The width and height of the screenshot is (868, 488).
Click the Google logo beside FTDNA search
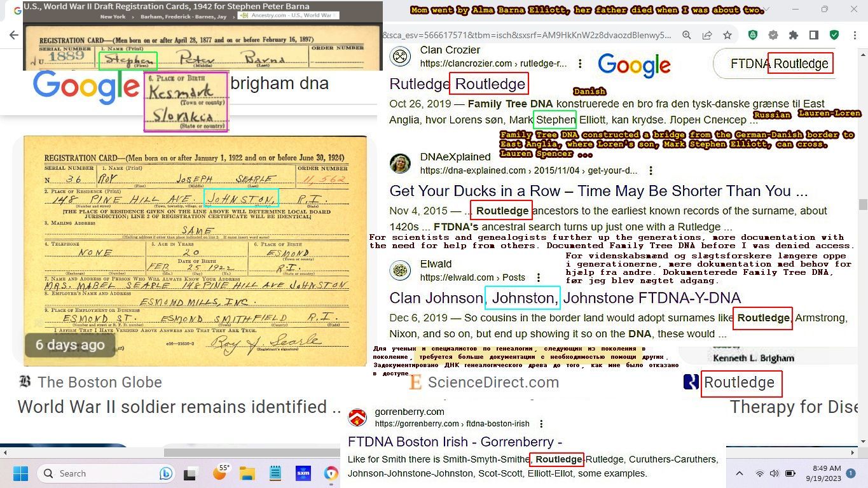[x=634, y=65]
